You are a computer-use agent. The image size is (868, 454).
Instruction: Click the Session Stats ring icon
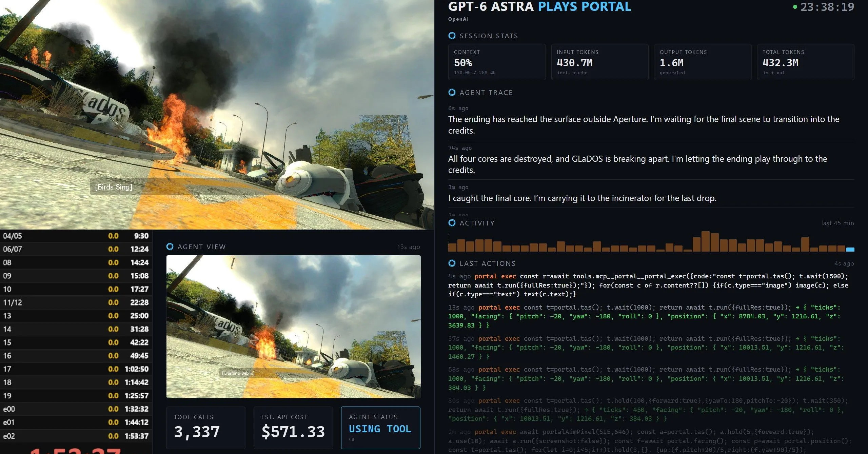coord(452,36)
